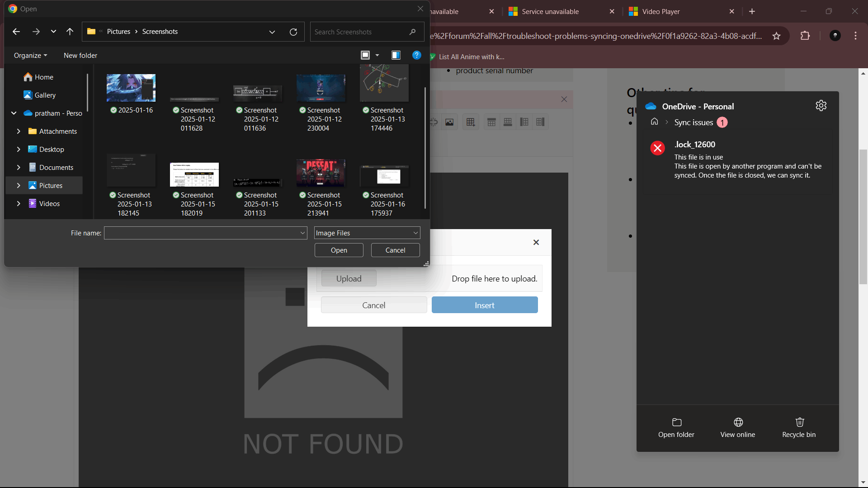Open OneDrive settings gear
The height and width of the screenshot is (488, 868).
821,106
